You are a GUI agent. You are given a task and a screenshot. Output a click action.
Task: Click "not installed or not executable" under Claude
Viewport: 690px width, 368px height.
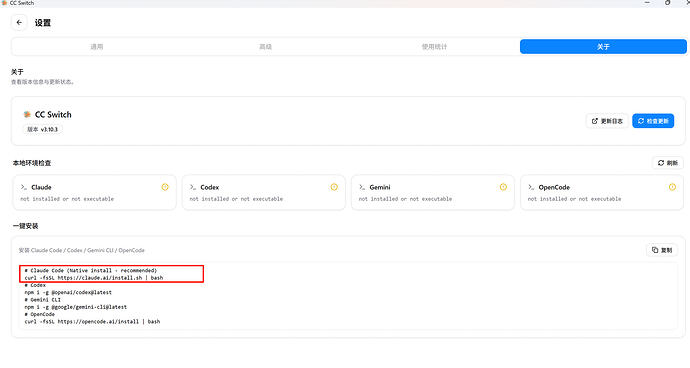(x=67, y=199)
